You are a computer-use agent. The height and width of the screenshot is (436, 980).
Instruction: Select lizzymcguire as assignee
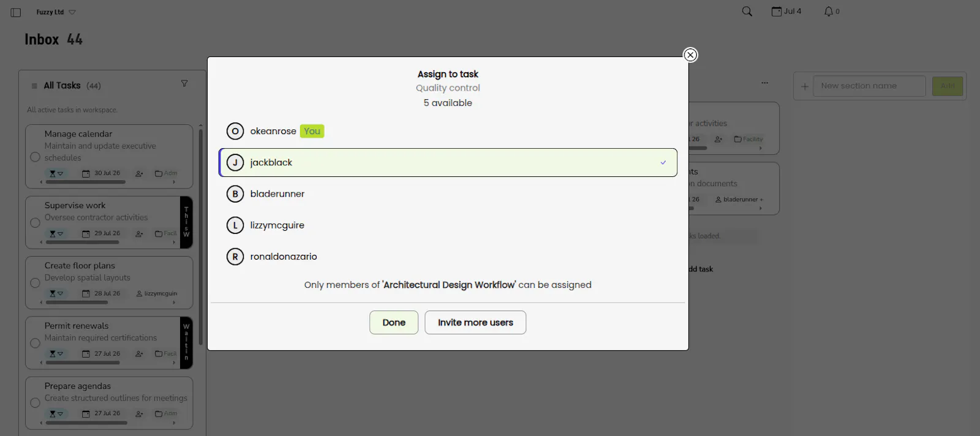tap(448, 225)
